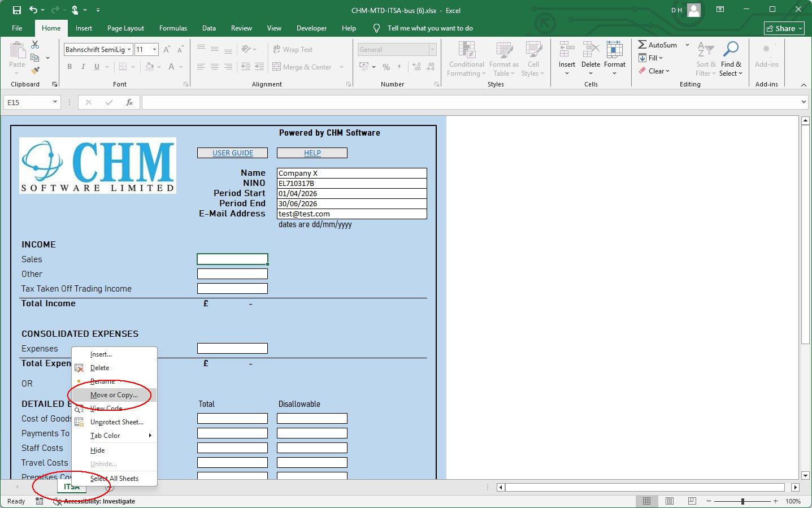Image resolution: width=812 pixels, height=508 pixels.
Task: Click Accessibility: Investigate in status bar
Action: 94,501
